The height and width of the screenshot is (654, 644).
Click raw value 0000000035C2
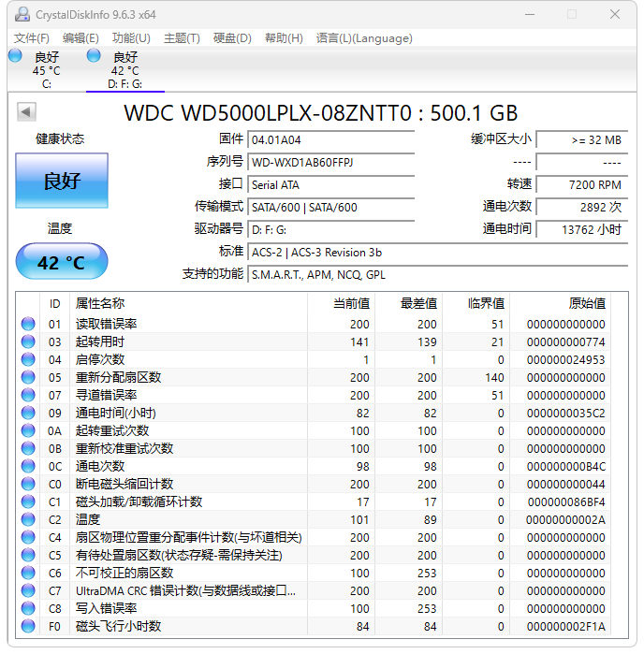pos(565,413)
